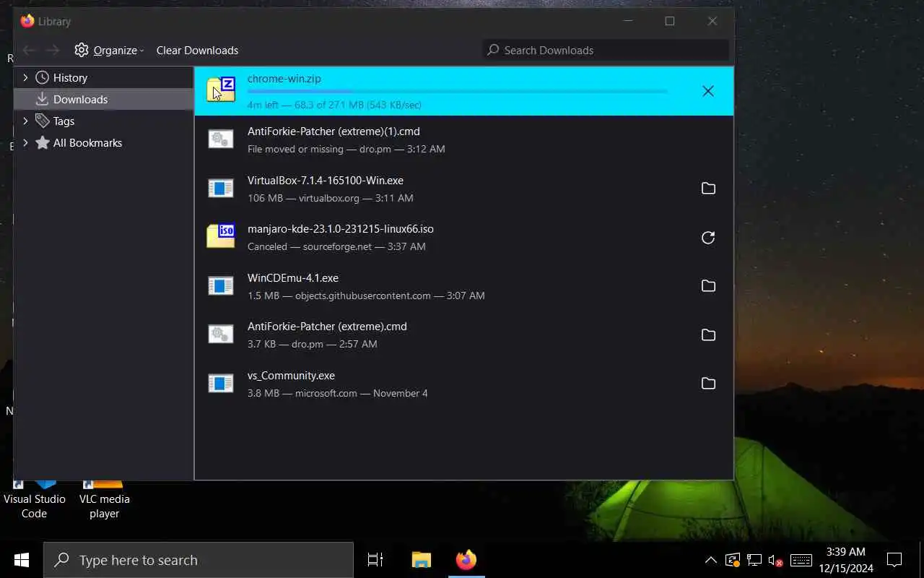The image size is (924, 578).
Task: Click the muted volume tray icon
Action: pos(776,560)
